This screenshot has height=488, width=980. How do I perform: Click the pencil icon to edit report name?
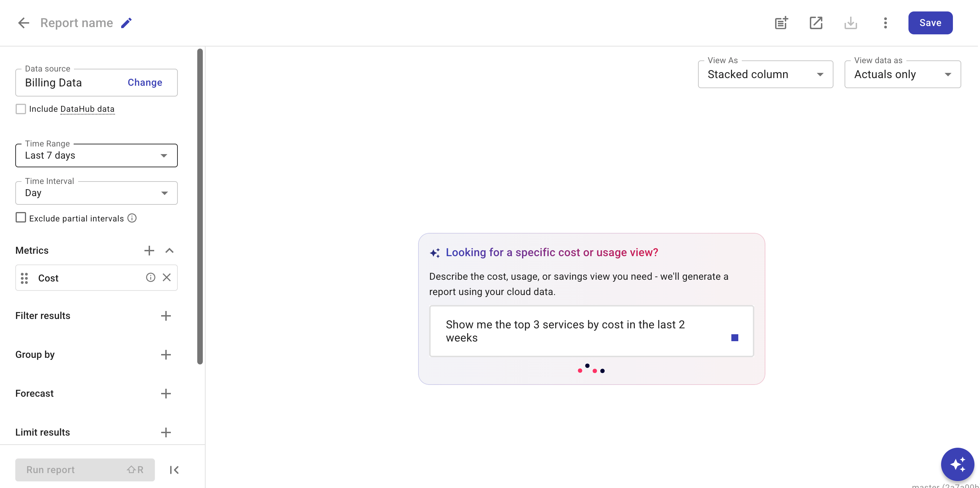(x=126, y=23)
